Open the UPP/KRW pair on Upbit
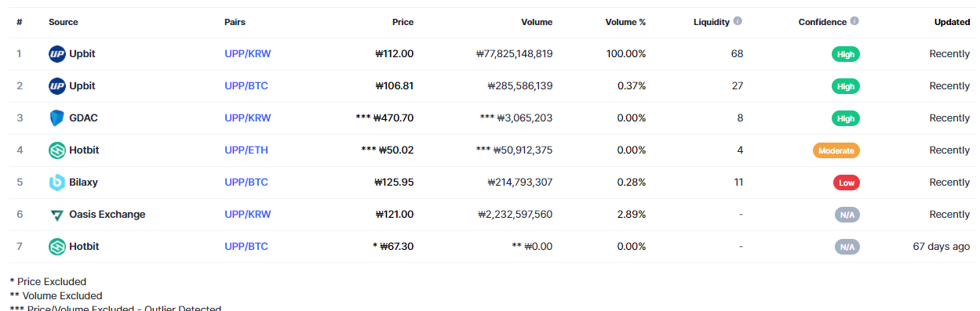The height and width of the screenshot is (311, 980). (247, 54)
